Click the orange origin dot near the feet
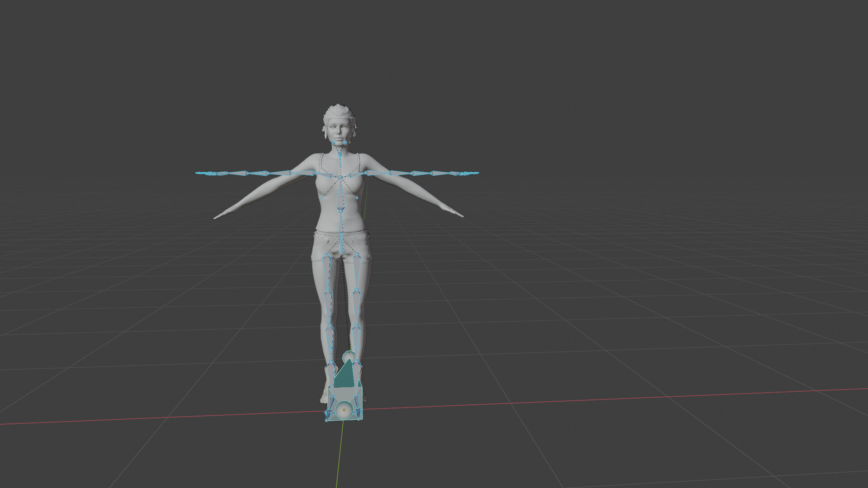 coord(344,410)
